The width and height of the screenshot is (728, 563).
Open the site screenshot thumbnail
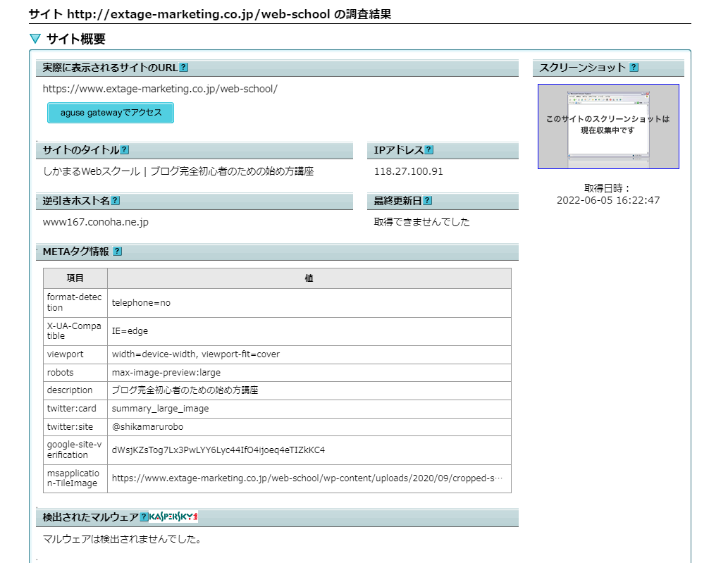pyautogui.click(x=608, y=126)
